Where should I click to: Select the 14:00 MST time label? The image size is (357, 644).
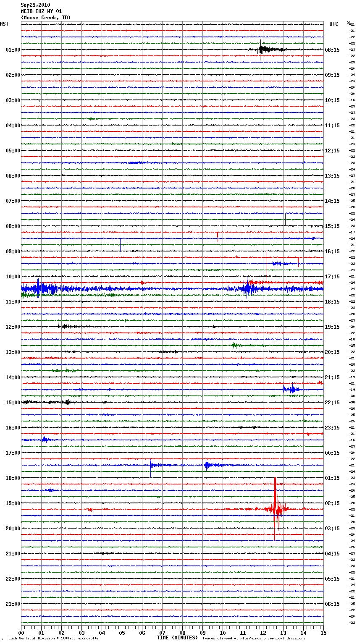[13, 377]
